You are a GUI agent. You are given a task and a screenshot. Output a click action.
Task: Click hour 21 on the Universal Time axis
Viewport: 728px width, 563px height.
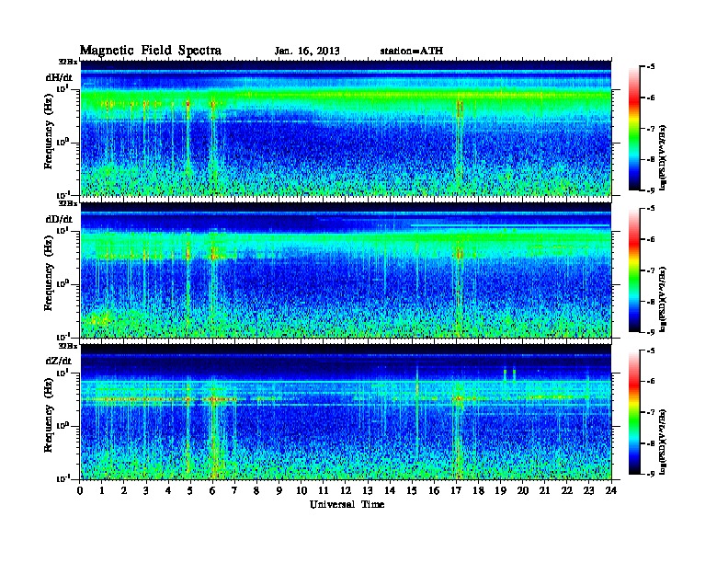point(544,491)
